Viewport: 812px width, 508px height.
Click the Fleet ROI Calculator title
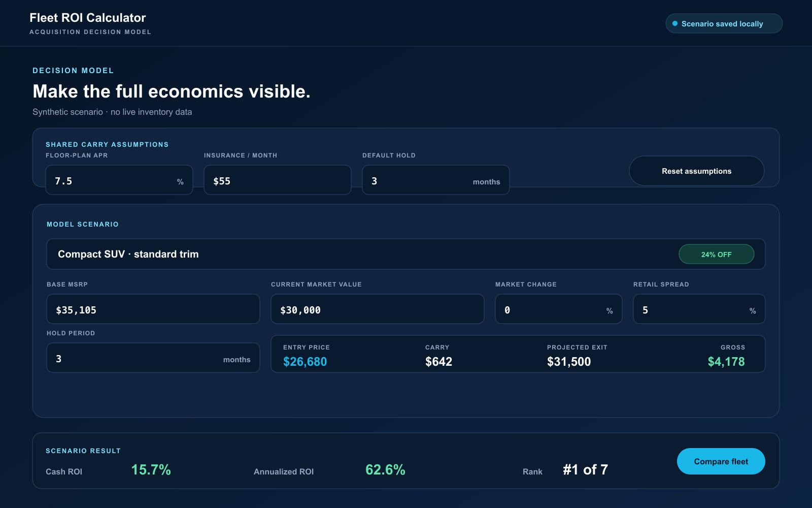(x=88, y=18)
